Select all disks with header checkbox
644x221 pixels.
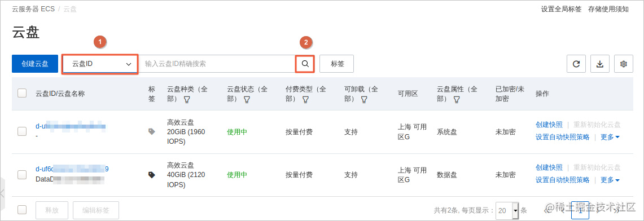(x=22, y=93)
